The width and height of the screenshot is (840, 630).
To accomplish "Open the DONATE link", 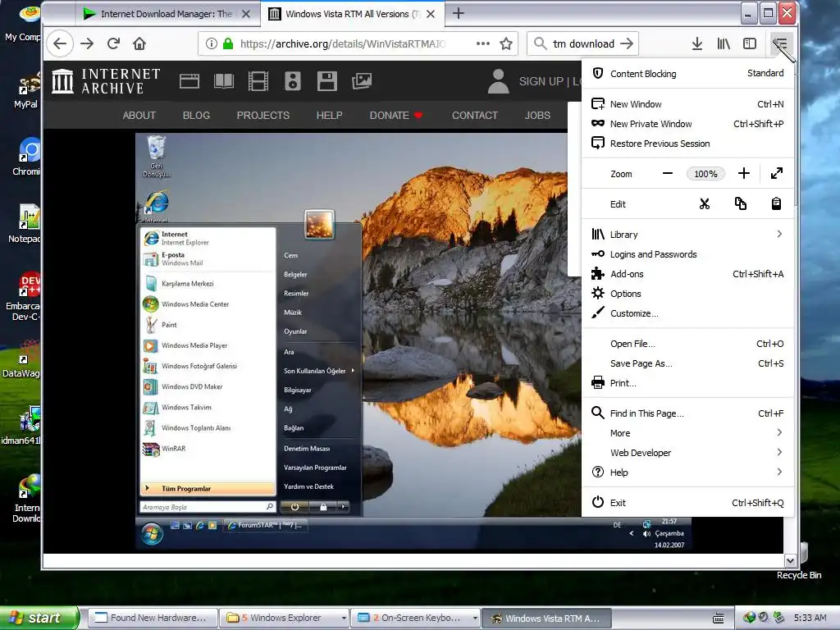I will pos(395,115).
